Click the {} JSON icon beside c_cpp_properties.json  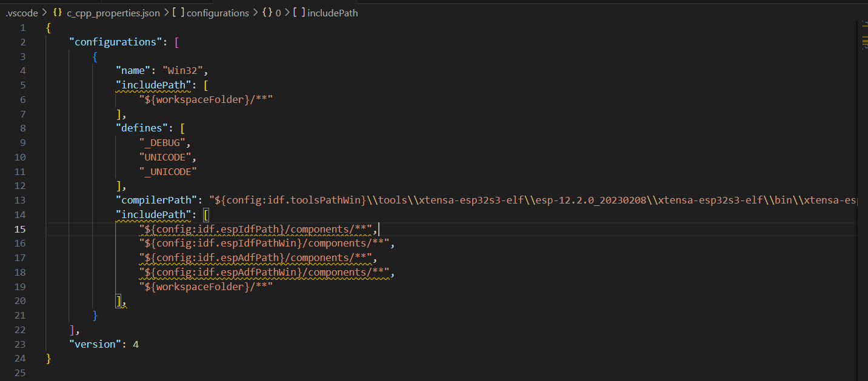pyautogui.click(x=57, y=12)
